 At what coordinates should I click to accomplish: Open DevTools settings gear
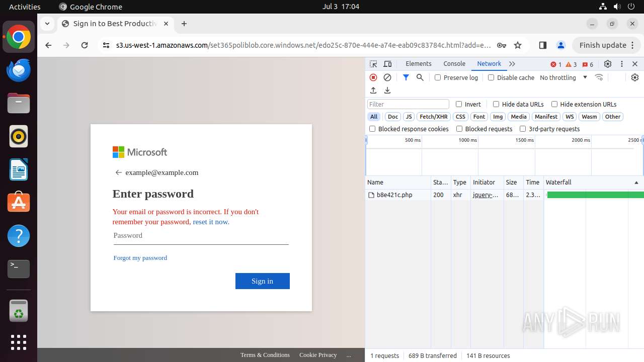(x=608, y=64)
